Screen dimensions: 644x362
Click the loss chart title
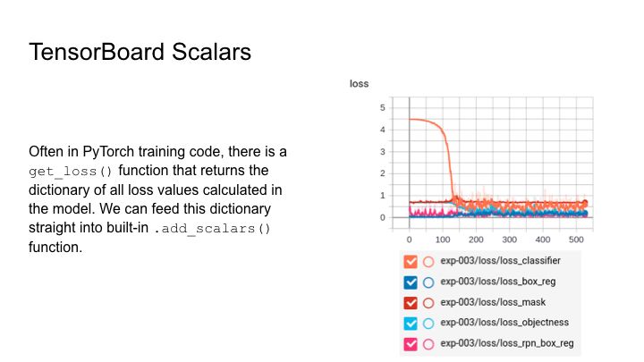click(359, 84)
